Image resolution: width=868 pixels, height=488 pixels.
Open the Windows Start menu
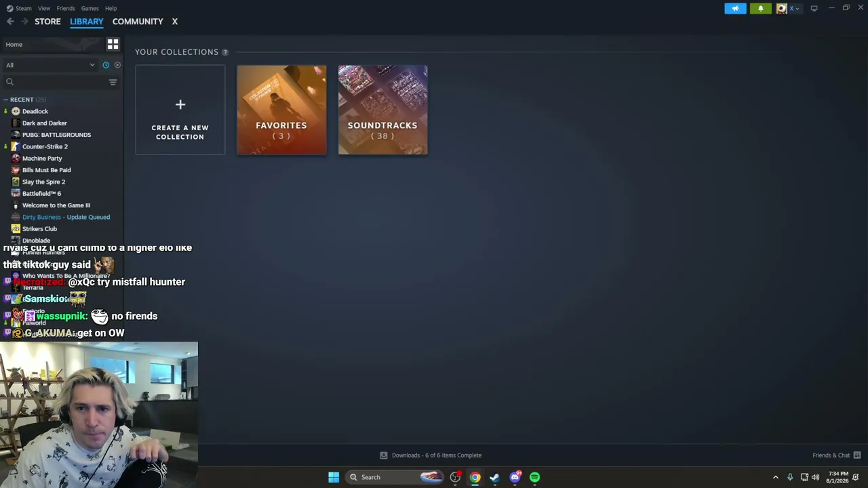point(334,477)
